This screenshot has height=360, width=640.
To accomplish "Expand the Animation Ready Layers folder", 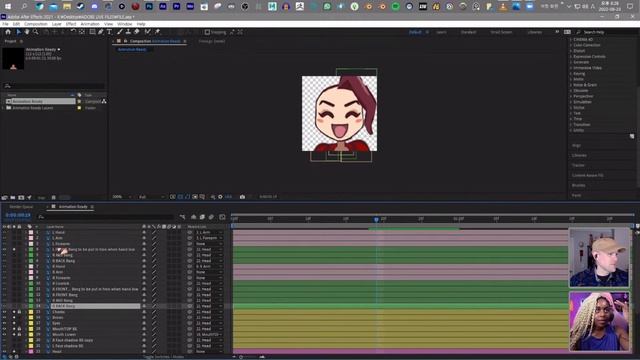I will (x=4, y=108).
